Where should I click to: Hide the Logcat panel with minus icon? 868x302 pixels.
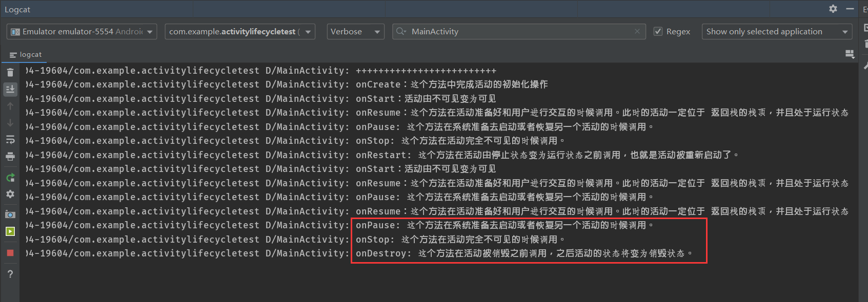point(850,9)
